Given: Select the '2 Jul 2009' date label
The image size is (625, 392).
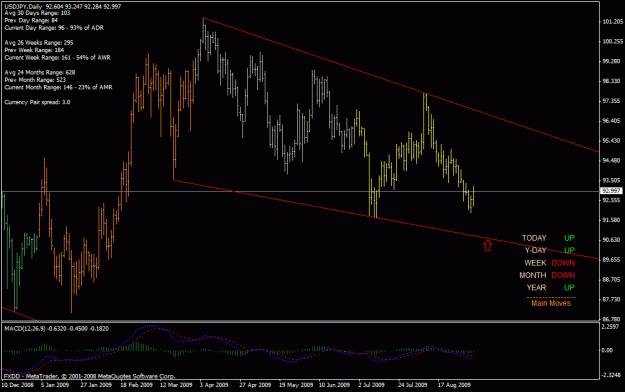Looking at the screenshot, I should (371, 385).
